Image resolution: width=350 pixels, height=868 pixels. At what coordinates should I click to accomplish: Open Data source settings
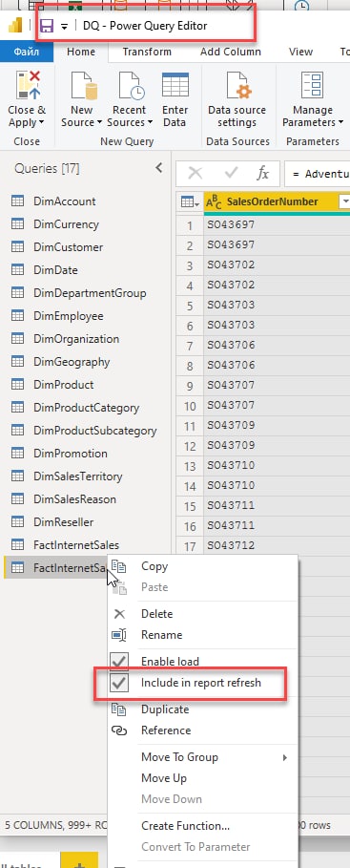pyautogui.click(x=237, y=99)
